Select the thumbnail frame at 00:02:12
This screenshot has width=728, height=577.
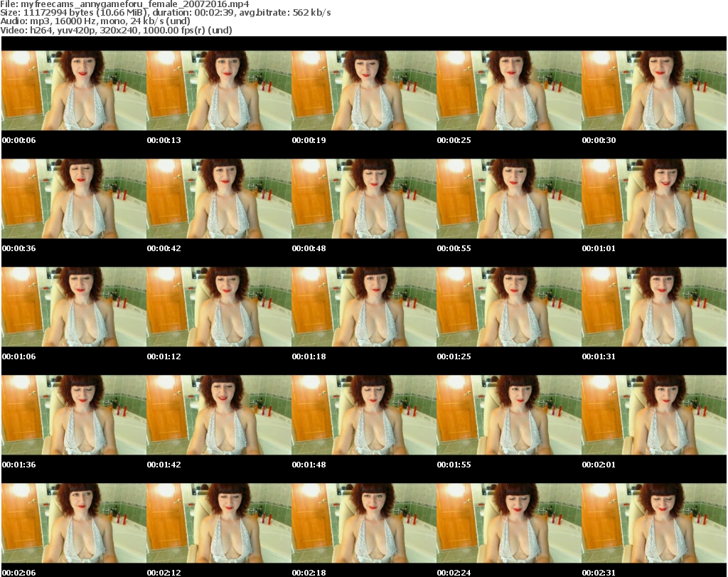(219, 523)
